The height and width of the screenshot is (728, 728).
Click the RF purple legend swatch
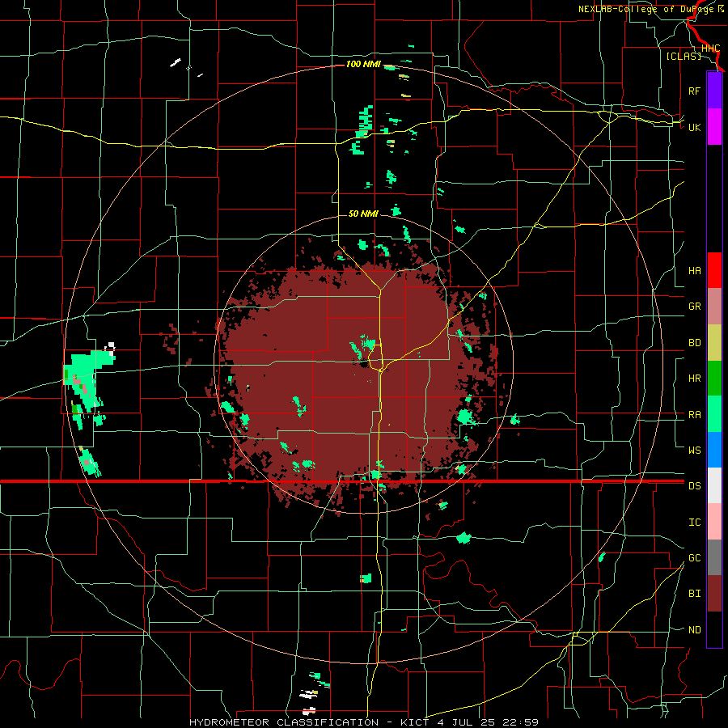pos(714,91)
